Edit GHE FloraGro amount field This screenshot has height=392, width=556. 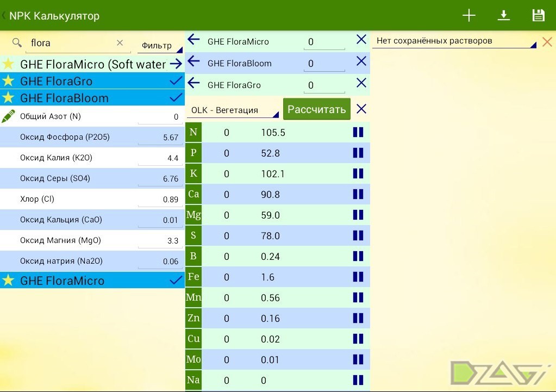point(324,85)
